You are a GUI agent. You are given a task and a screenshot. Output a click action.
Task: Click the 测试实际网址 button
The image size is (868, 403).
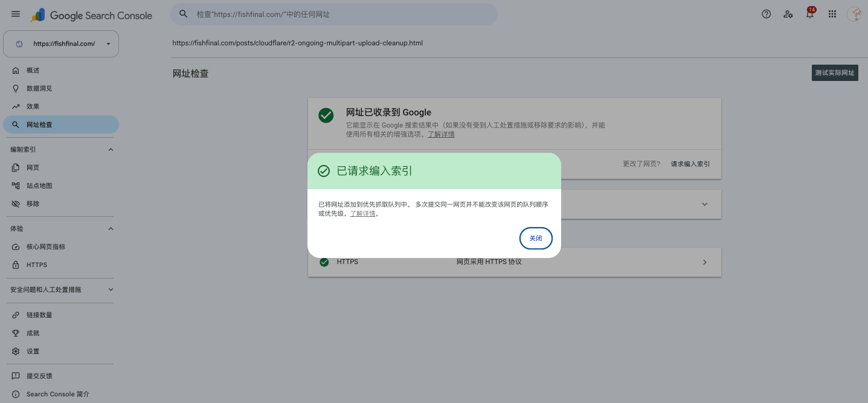(x=835, y=73)
